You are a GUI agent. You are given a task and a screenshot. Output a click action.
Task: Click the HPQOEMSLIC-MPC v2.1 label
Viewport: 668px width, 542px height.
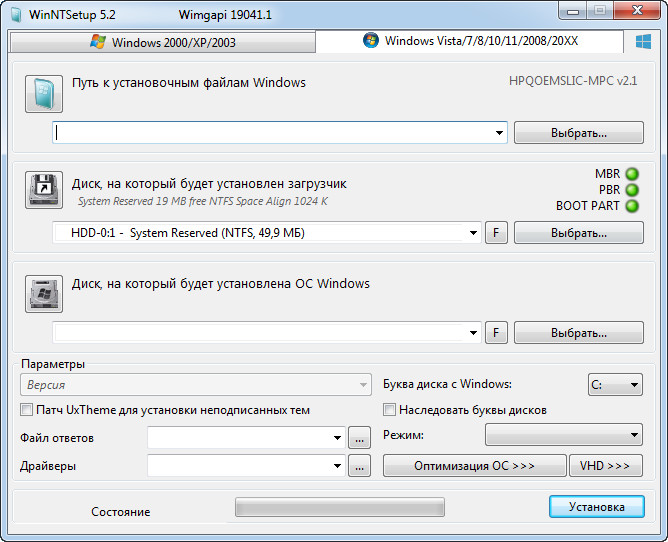click(573, 81)
